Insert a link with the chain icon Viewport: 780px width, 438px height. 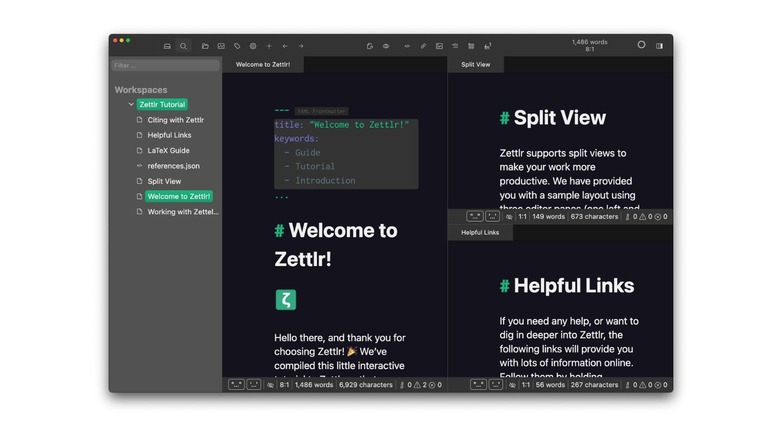click(x=423, y=46)
